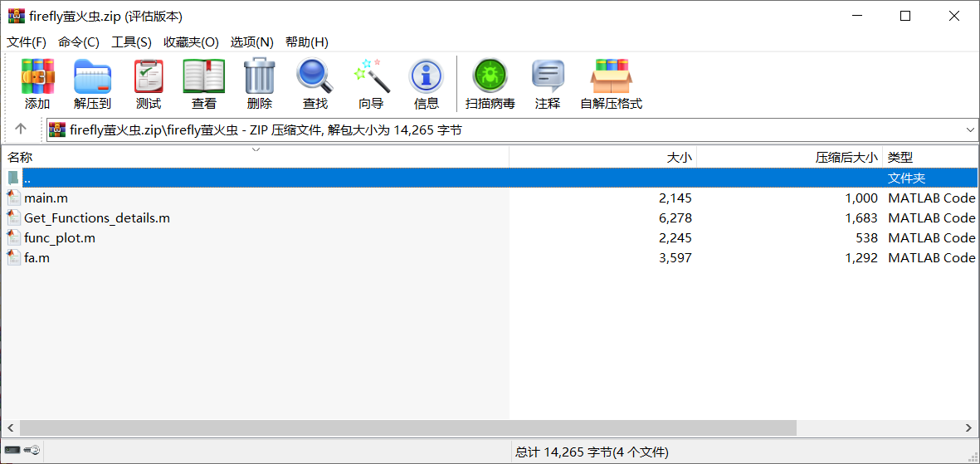The width and height of the screenshot is (980, 464).
Task: Click the func_plot.m file icon
Action: [x=14, y=237]
